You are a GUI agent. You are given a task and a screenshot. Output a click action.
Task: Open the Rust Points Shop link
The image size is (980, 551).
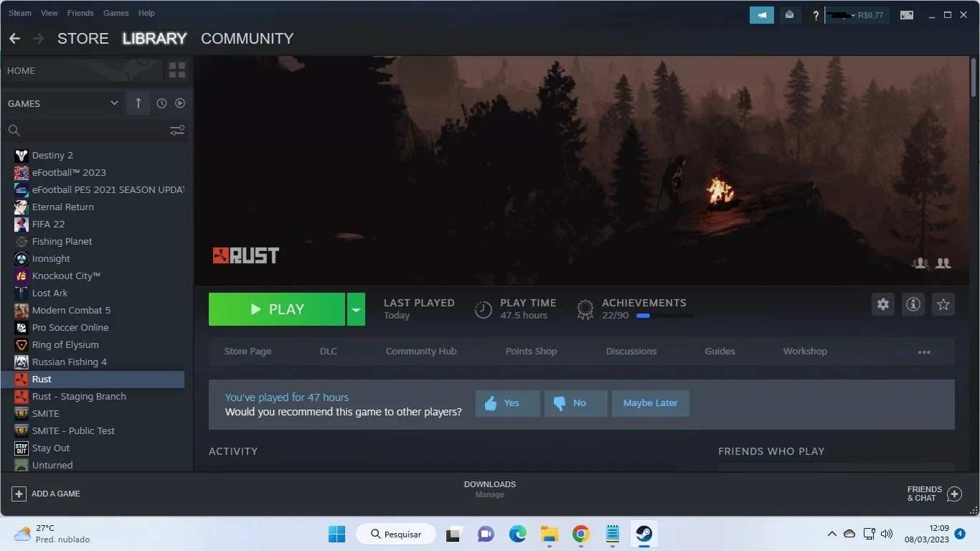531,352
